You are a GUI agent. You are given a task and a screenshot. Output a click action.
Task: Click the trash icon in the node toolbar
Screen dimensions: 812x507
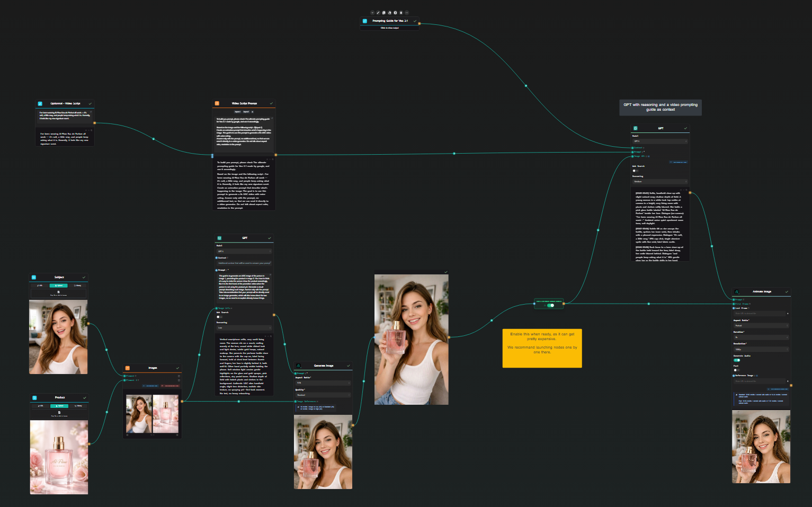[x=401, y=13]
